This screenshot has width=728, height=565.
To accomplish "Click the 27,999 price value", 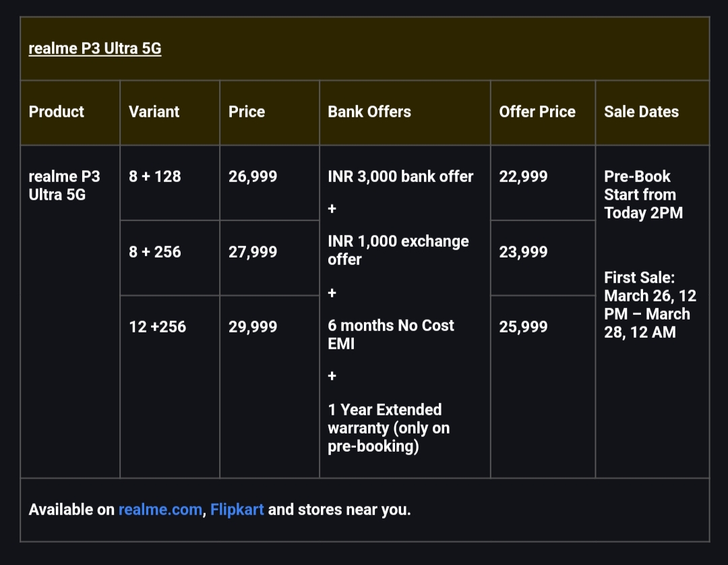I will [253, 252].
